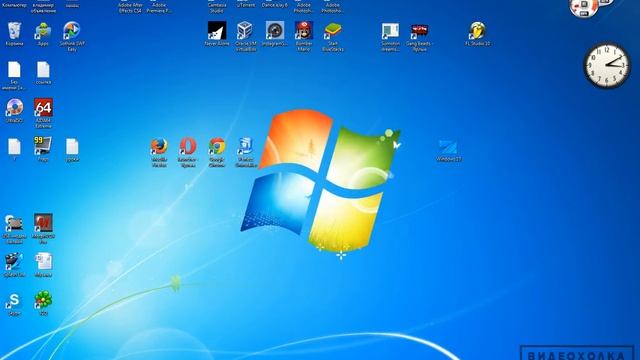The image size is (640, 360).
Task: Launch the Never Alone game shortcut
Action: pyautogui.click(x=217, y=31)
